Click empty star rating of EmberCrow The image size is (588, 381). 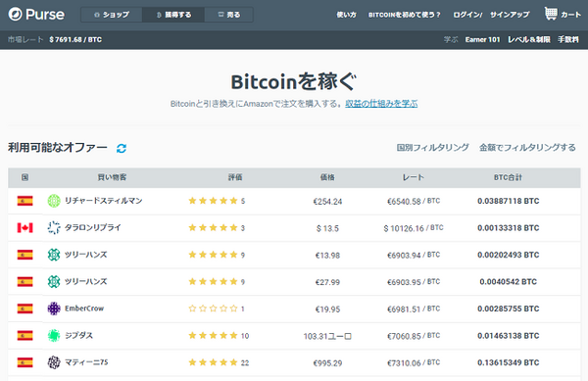click(x=213, y=309)
